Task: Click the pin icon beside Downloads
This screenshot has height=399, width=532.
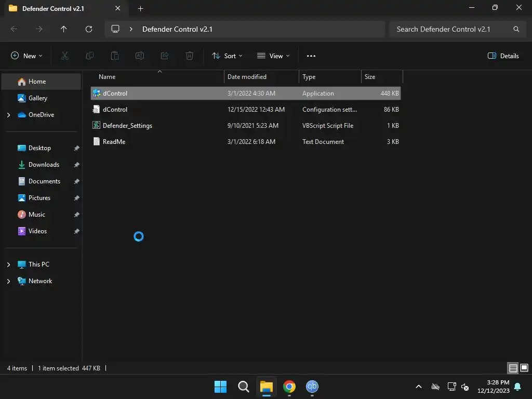Action: tap(77, 165)
